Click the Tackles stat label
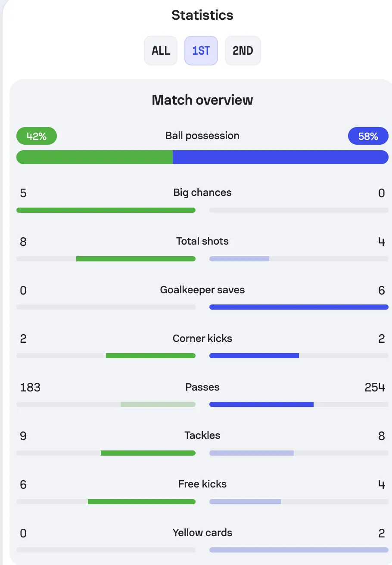Screen dimensions: 392x565 point(202,435)
